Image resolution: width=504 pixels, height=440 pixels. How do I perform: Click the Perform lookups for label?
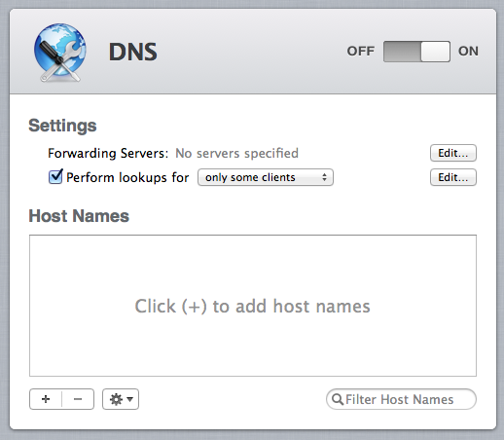[127, 177]
